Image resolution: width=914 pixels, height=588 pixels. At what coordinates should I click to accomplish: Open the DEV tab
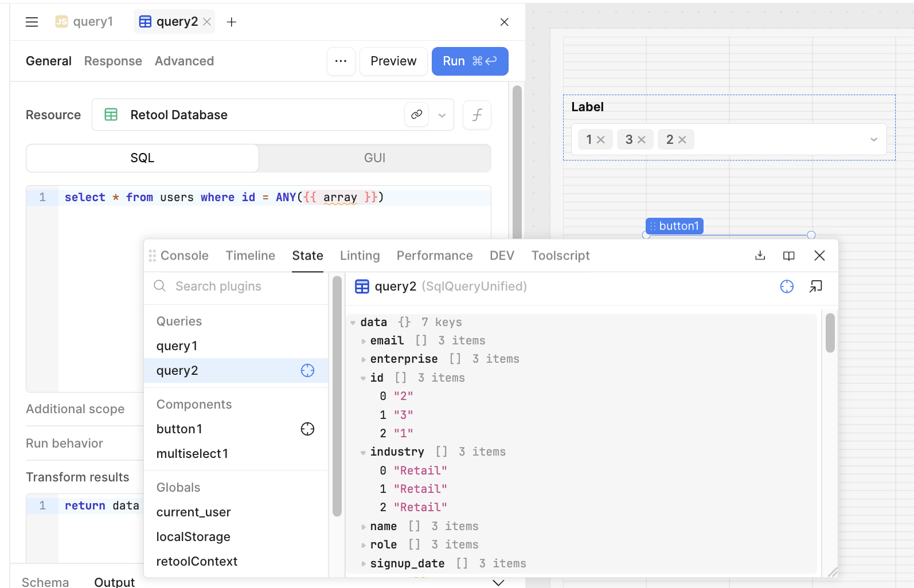point(502,256)
